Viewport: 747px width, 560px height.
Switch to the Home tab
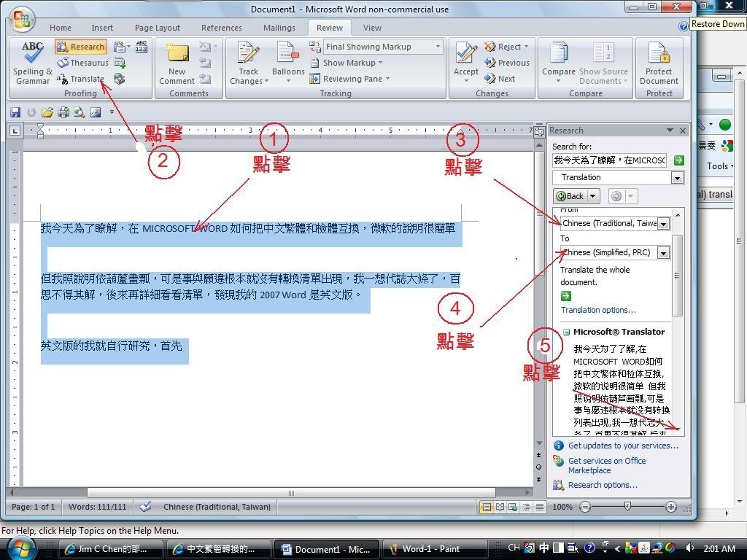point(61,28)
